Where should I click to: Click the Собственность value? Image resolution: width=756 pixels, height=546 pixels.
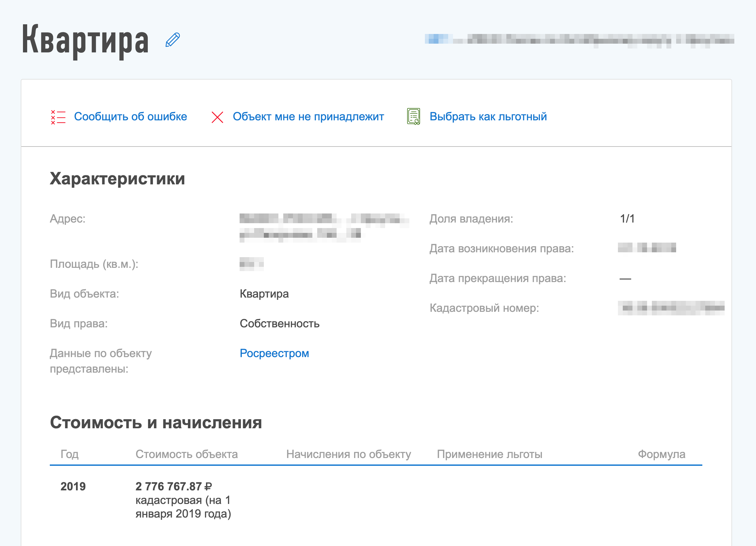point(279,323)
